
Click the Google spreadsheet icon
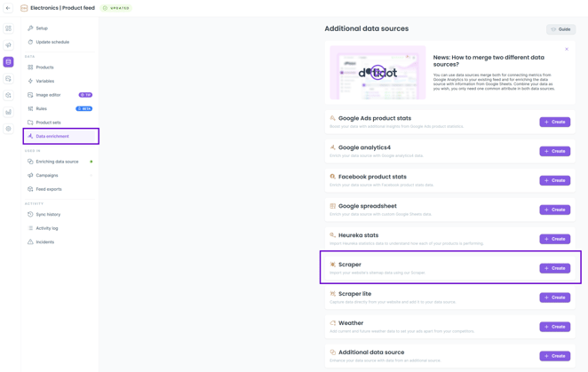pos(333,206)
